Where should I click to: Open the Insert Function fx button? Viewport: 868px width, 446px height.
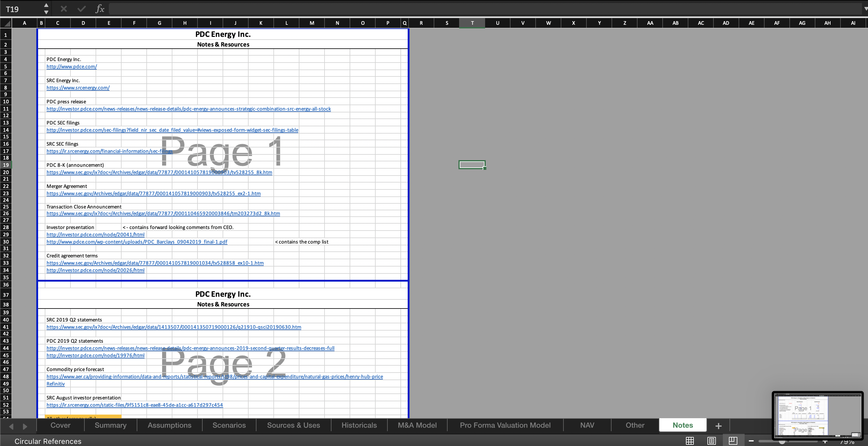(x=100, y=9)
